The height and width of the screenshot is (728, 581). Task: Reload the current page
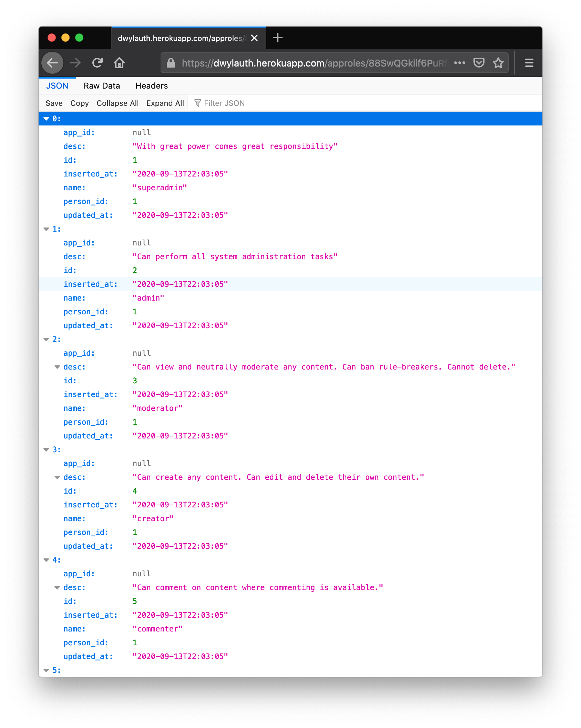tap(98, 63)
